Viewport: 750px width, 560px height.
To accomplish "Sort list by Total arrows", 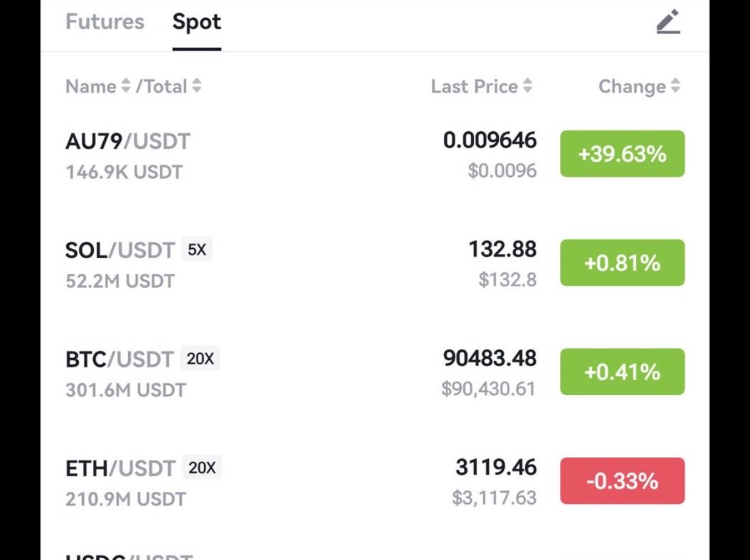I will (x=196, y=86).
